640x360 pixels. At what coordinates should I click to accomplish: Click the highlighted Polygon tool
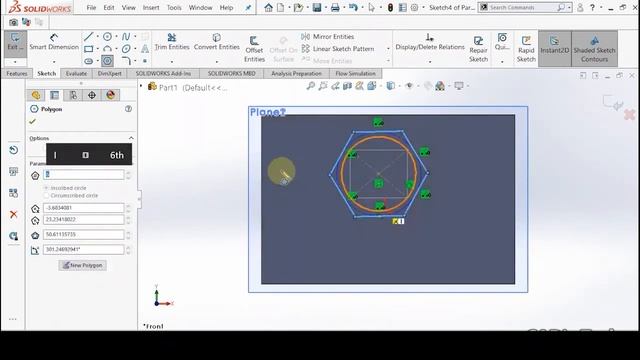pyautogui.click(x=107, y=61)
